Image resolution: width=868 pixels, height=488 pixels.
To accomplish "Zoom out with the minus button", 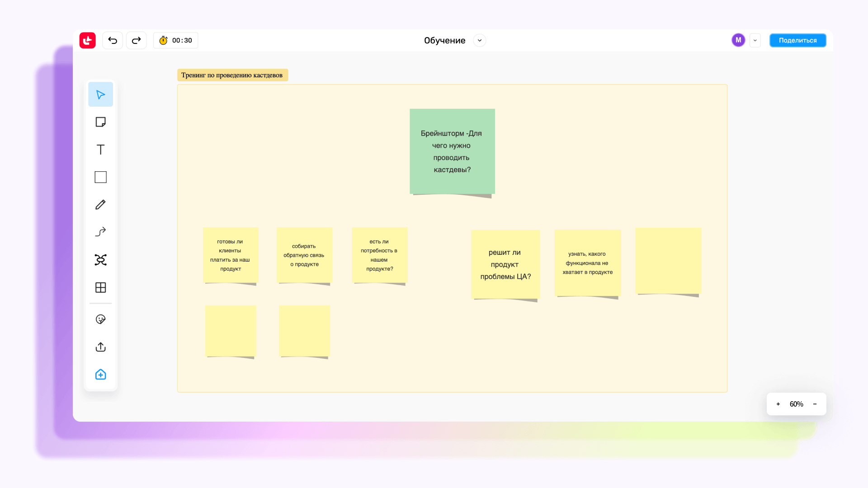I will point(815,404).
